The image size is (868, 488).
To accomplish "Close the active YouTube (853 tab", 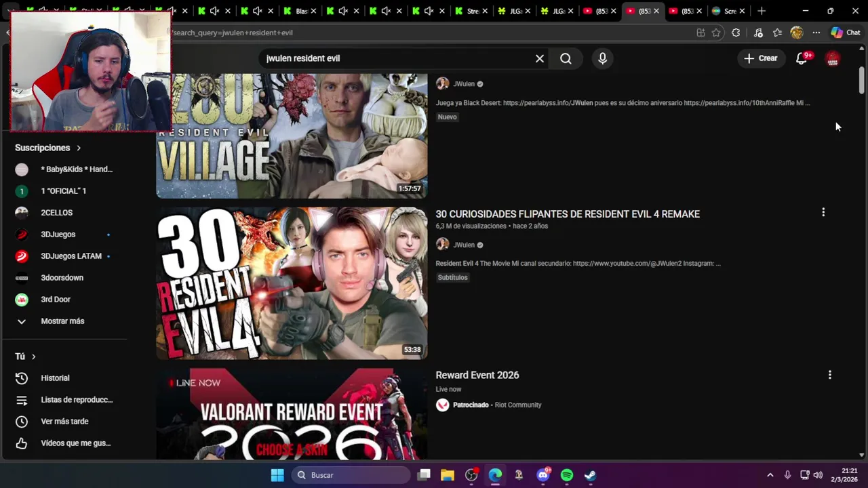I will coord(656,11).
